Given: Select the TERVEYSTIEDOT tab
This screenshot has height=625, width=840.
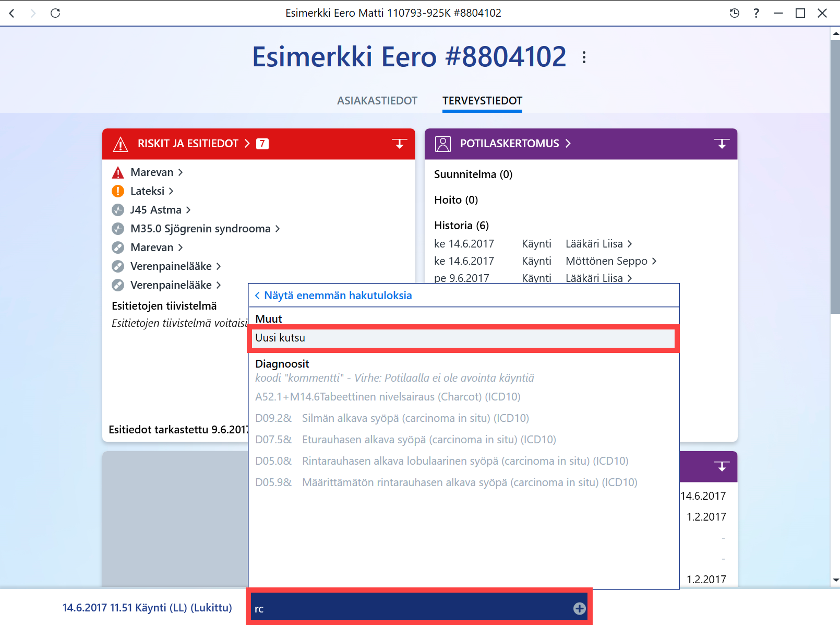Looking at the screenshot, I should click(482, 101).
